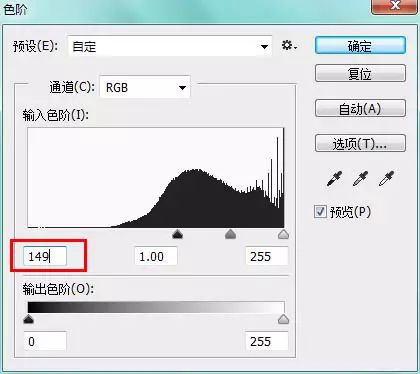Select the gray point eyedropper
420x374 pixels.
point(360,179)
